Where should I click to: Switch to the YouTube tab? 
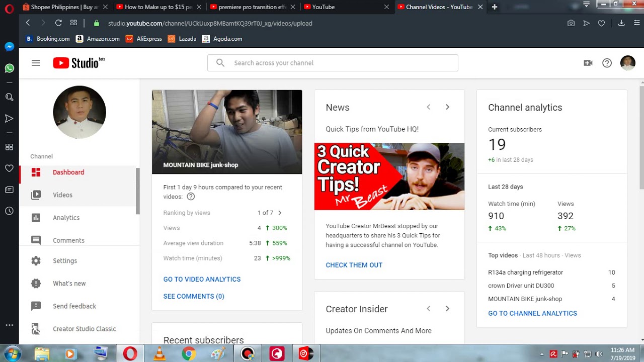click(346, 7)
